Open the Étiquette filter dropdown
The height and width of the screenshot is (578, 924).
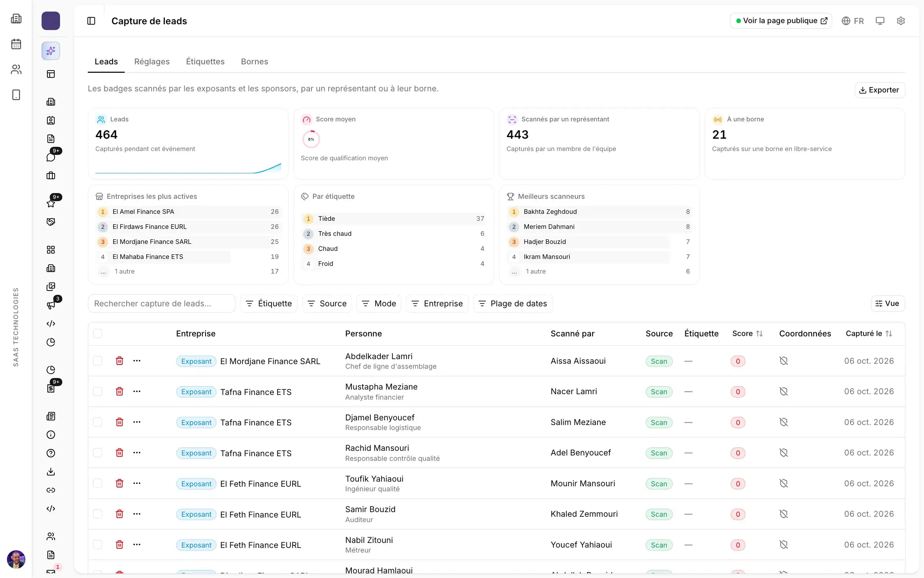tap(269, 304)
